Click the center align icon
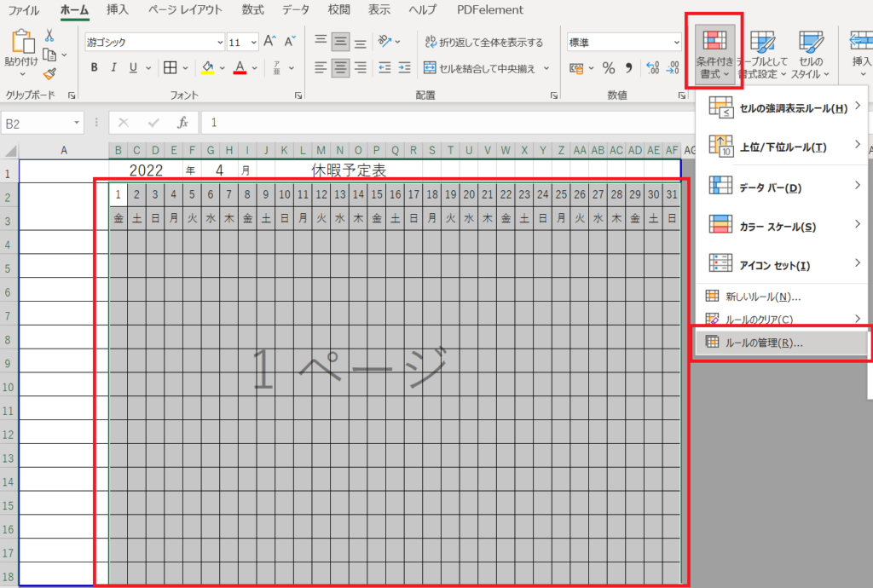This screenshot has width=873, height=588. coord(340,68)
